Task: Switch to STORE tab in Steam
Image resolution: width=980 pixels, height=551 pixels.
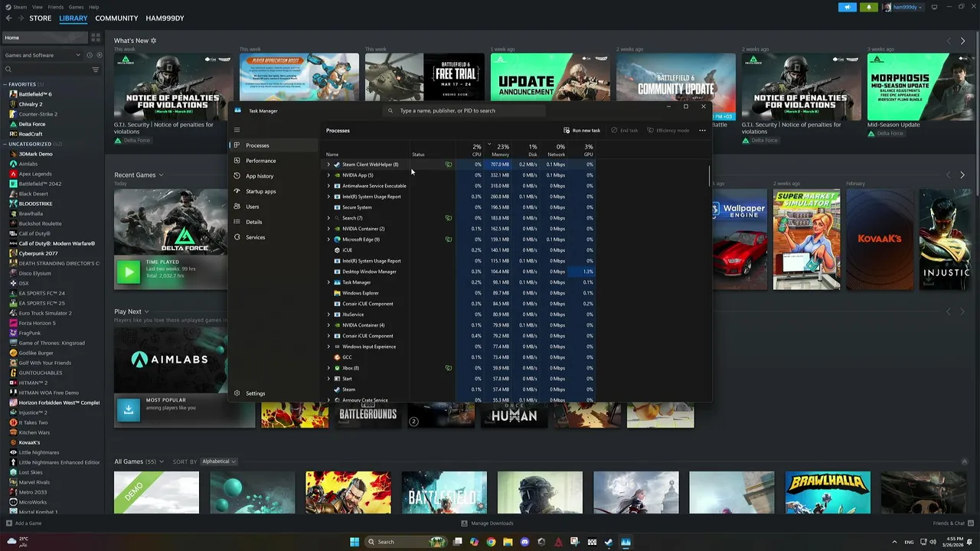Action: click(x=41, y=18)
